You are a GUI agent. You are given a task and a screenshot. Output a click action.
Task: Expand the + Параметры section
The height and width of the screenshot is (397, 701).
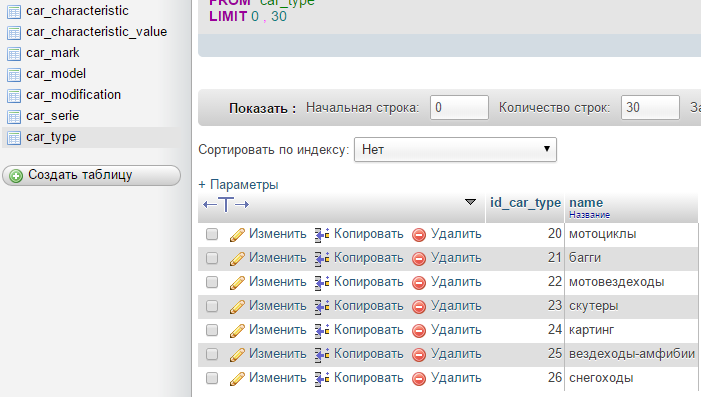pos(238,185)
